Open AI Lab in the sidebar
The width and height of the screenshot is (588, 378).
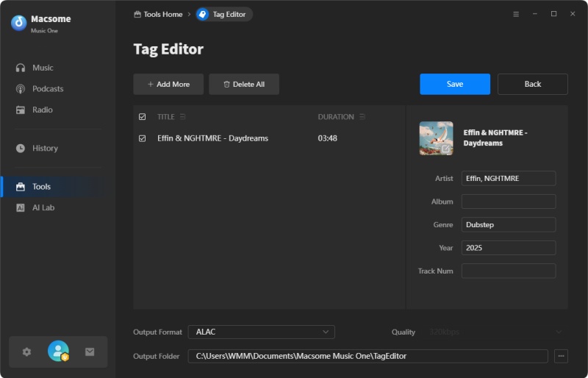35,207
